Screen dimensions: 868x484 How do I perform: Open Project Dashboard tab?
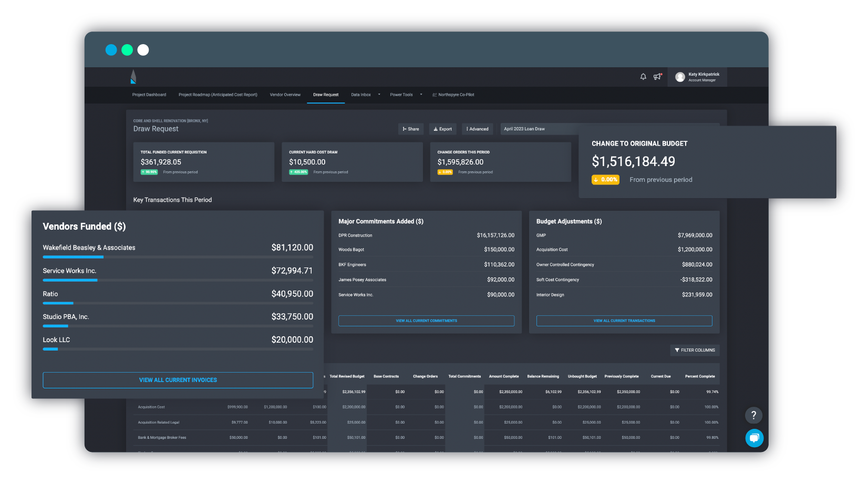149,95
